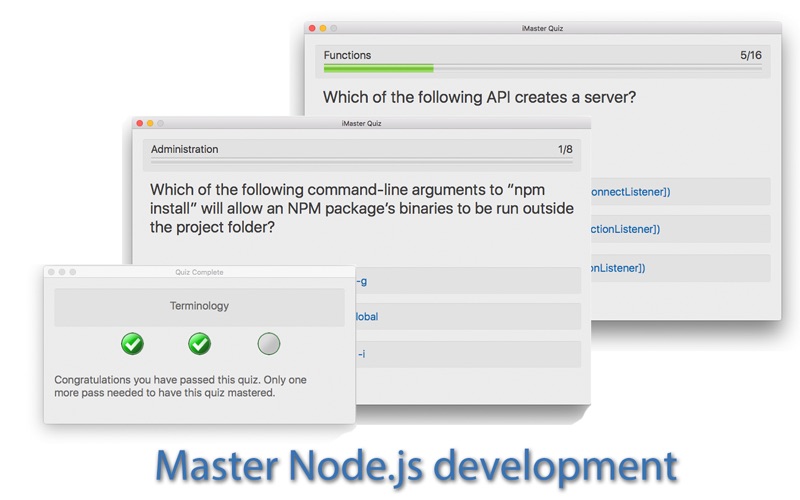
Task: Click the "iMaster Quiz" title of Functions window
Action: [x=542, y=28]
